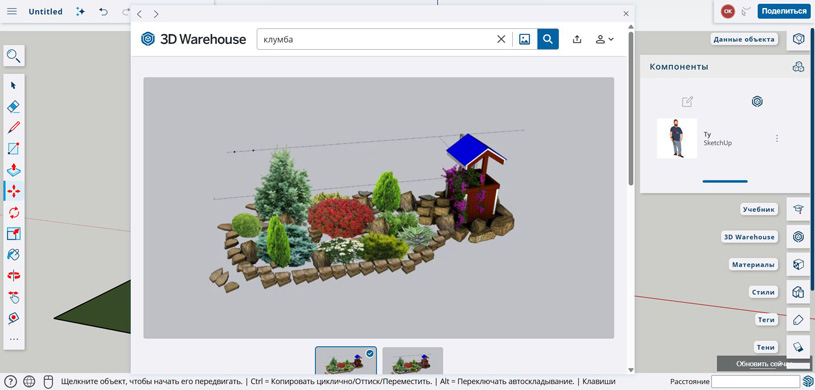This screenshot has width=815, height=390.
Task: Open the Тени panel label
Action: (766, 347)
